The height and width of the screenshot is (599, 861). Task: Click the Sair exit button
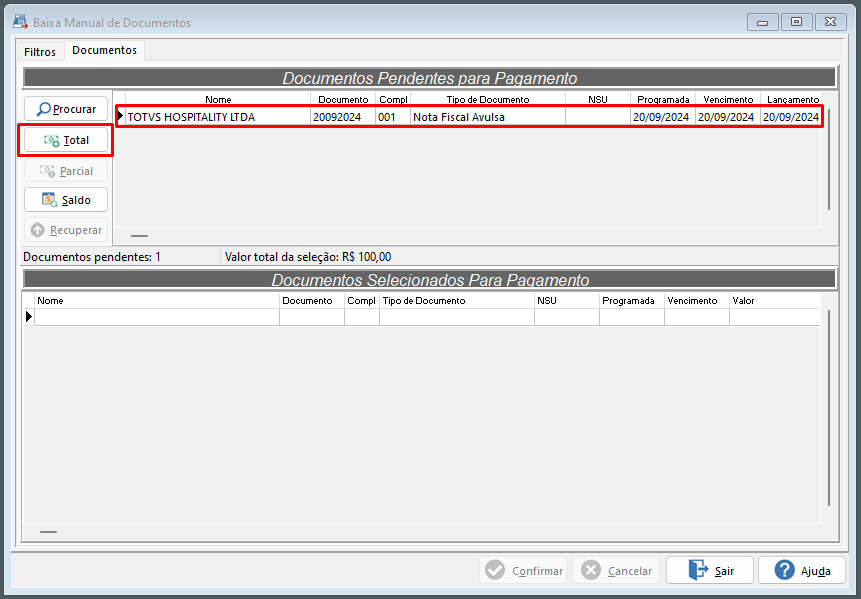click(711, 571)
